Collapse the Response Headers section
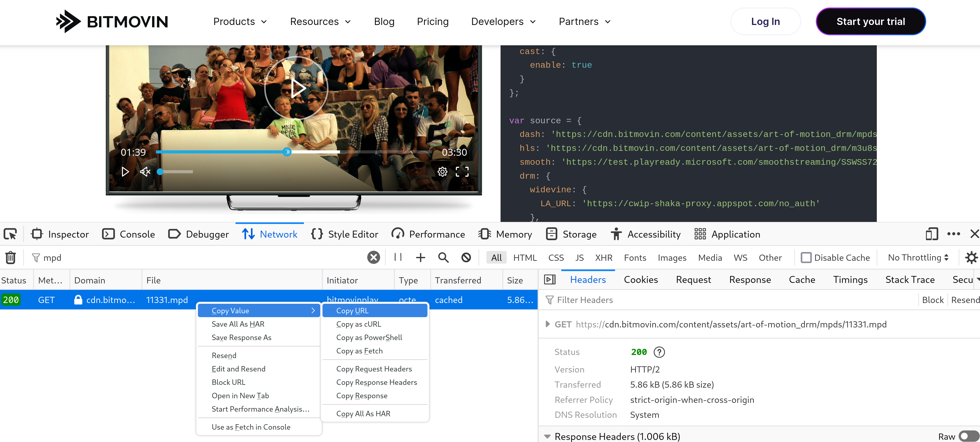The height and width of the screenshot is (442, 980). pyautogui.click(x=547, y=436)
